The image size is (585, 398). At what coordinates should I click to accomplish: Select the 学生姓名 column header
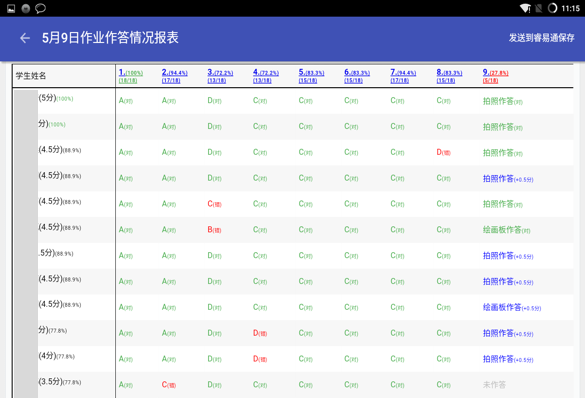31,76
